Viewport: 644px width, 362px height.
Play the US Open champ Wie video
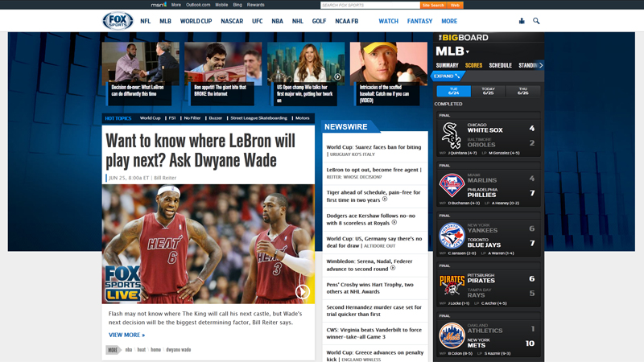337,76
